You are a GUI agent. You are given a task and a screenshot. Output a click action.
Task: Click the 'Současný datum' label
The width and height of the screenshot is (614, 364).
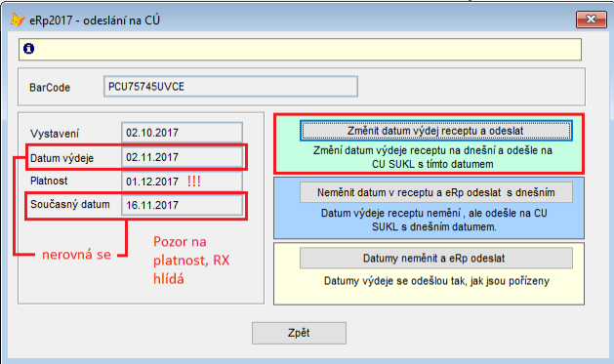point(70,204)
